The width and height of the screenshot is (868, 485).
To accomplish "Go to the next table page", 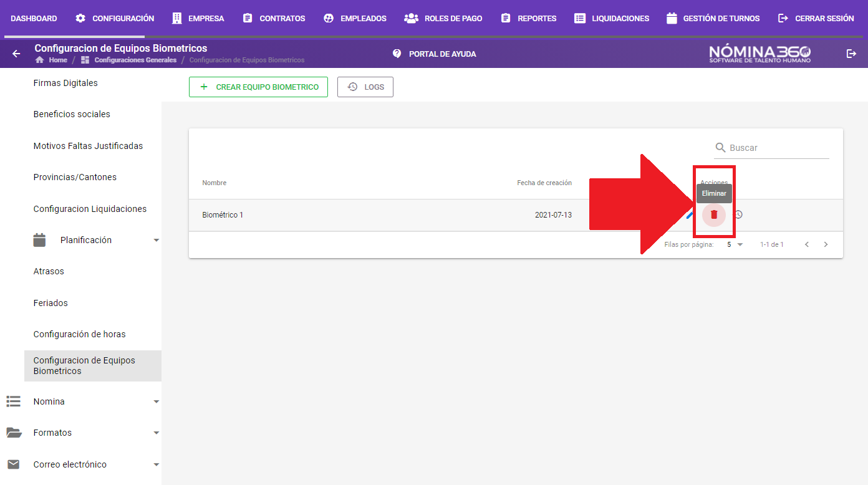I will pos(826,244).
